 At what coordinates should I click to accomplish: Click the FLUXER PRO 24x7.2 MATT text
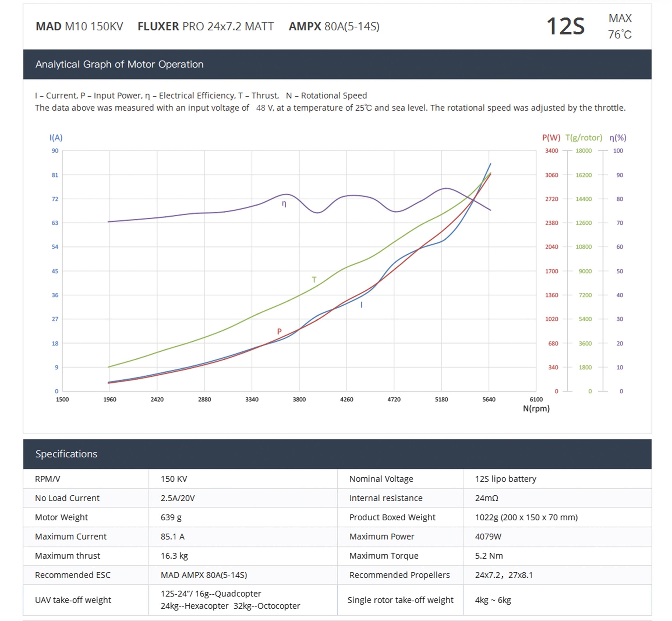[x=206, y=26]
